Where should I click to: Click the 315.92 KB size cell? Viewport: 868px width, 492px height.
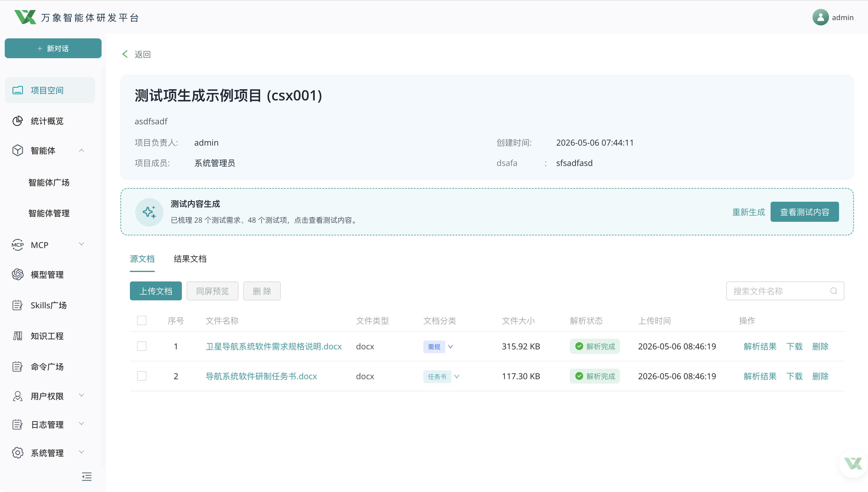(521, 346)
